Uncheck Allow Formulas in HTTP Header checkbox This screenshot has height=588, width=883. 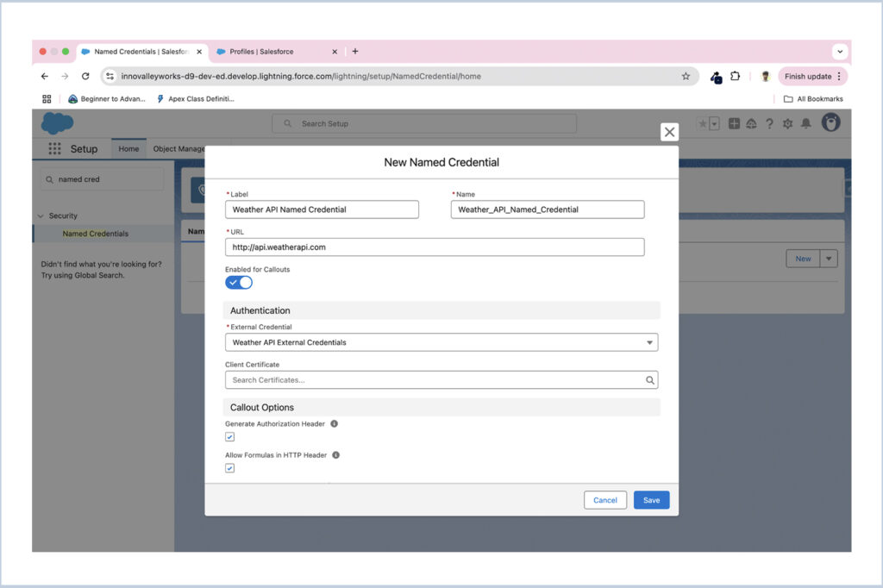229,468
